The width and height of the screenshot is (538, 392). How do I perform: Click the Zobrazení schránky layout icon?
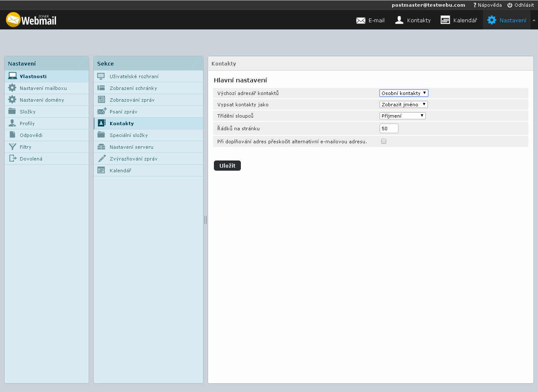(101, 88)
